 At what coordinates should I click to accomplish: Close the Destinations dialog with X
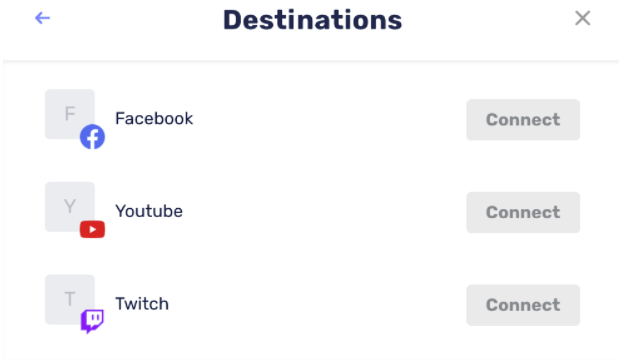tap(582, 18)
